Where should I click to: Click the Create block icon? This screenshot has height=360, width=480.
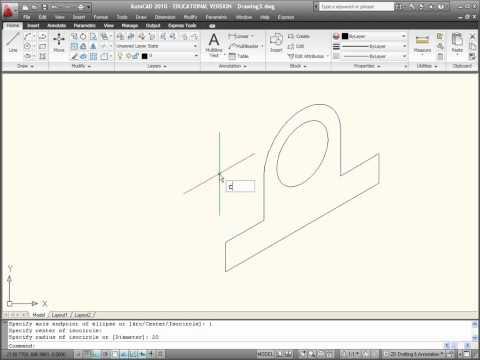click(x=291, y=36)
